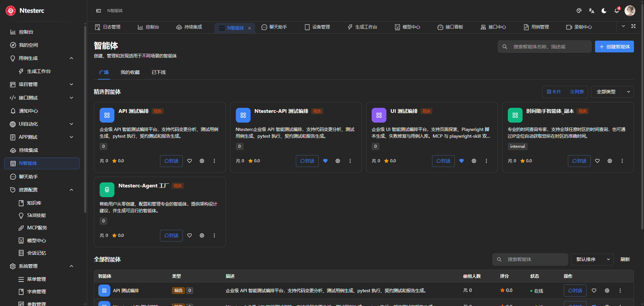Favorite the API 测试编排 card
The image size is (644, 306).
(x=190, y=161)
